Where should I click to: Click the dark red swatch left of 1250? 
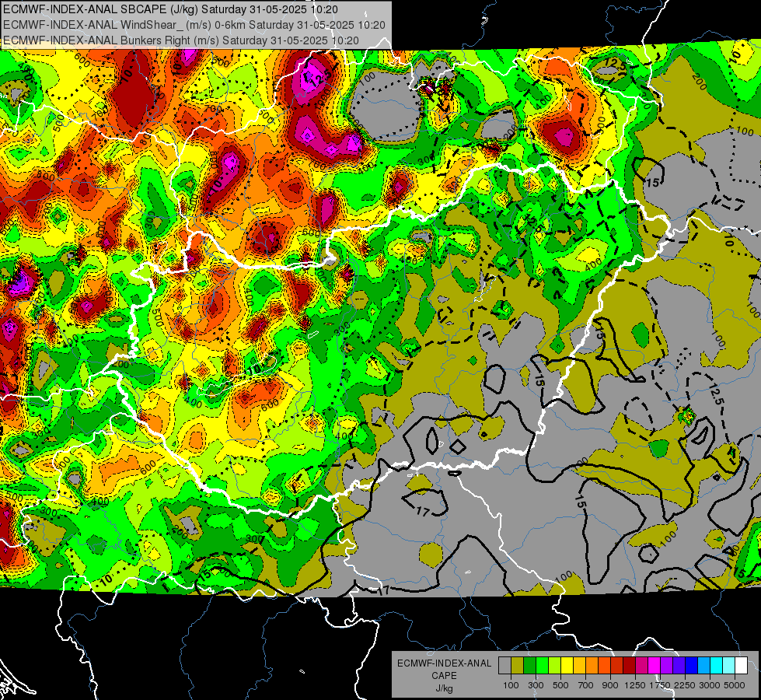click(x=630, y=666)
